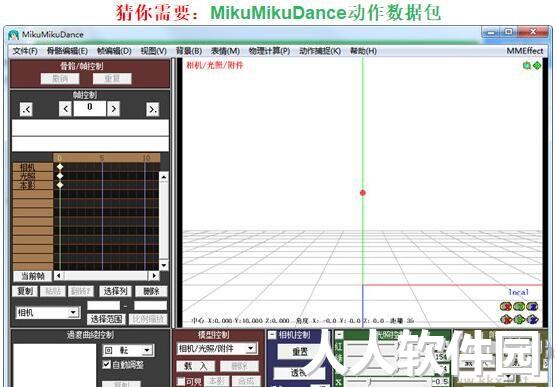Click the 删除 button under the timeline
The width and height of the screenshot is (556, 387).
(x=151, y=291)
